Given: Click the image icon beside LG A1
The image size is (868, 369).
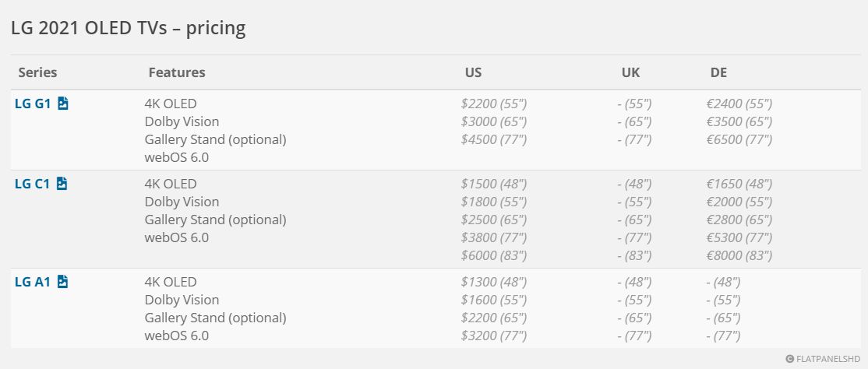Looking at the screenshot, I should pyautogui.click(x=63, y=282).
